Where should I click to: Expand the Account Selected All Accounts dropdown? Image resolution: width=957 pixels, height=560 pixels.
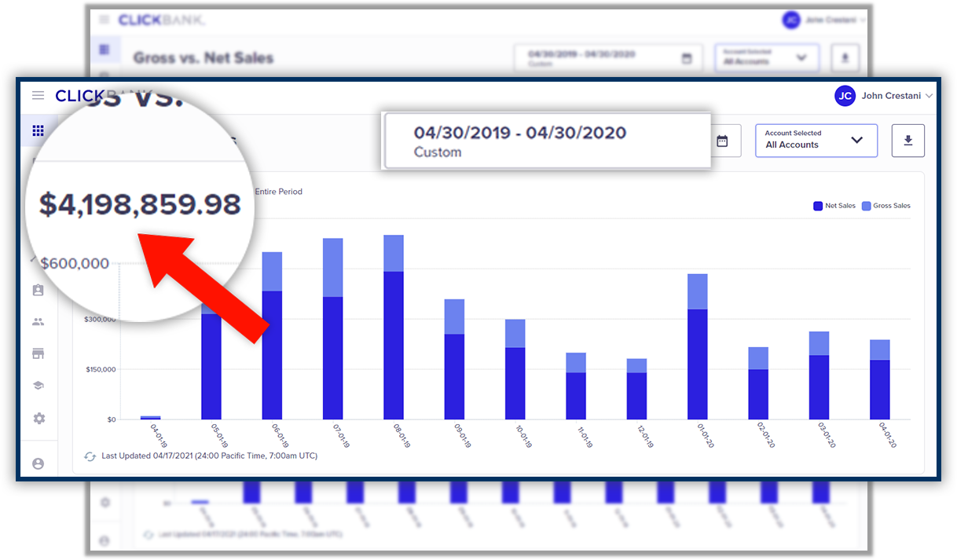[x=816, y=141]
